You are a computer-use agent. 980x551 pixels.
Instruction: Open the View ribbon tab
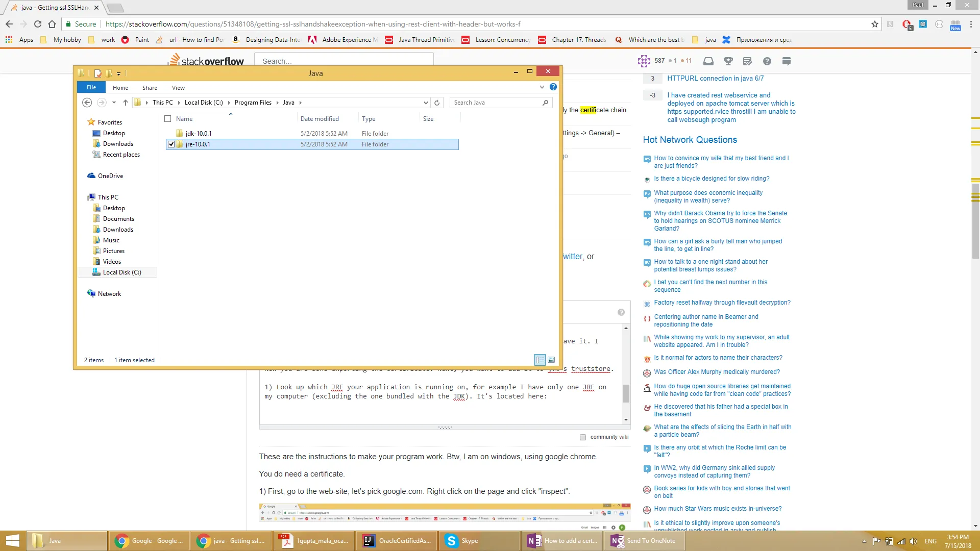(x=178, y=88)
